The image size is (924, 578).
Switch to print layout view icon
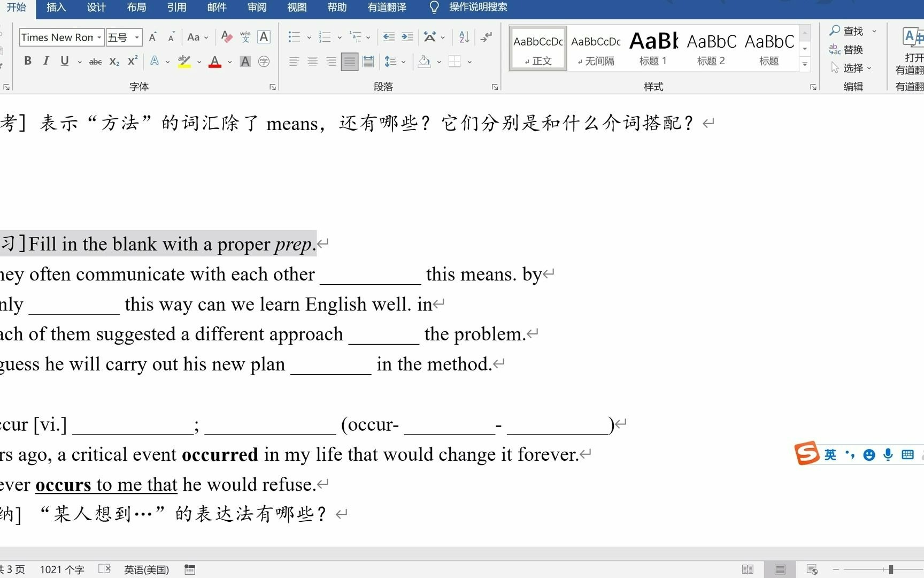click(780, 569)
